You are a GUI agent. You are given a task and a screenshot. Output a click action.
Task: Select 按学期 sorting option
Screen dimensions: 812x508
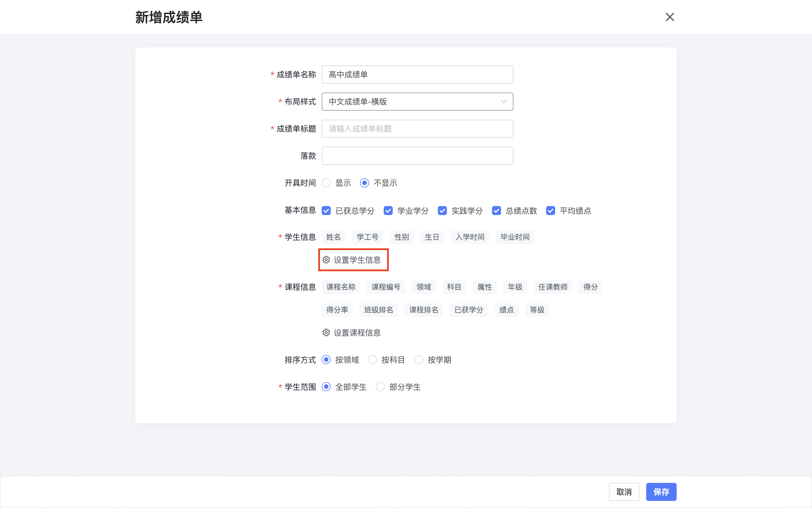click(419, 360)
